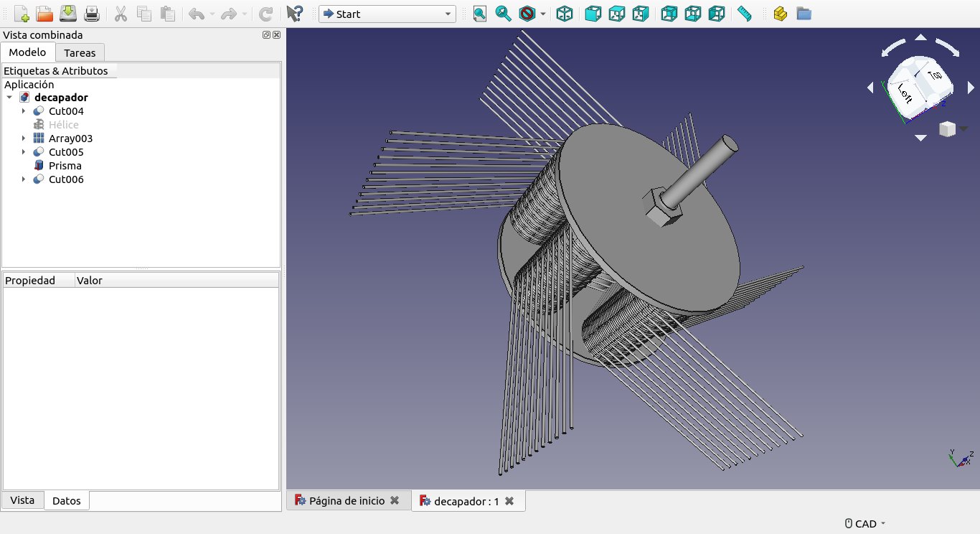Open the Vista property tab
The height and width of the screenshot is (534, 980).
click(x=22, y=500)
